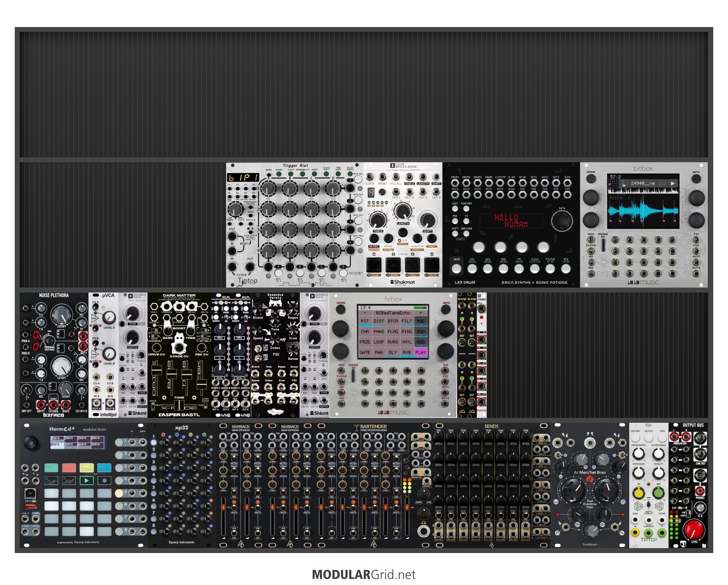
Task: Tap the PIT cell on the fxbox screen
Action: tap(365, 321)
